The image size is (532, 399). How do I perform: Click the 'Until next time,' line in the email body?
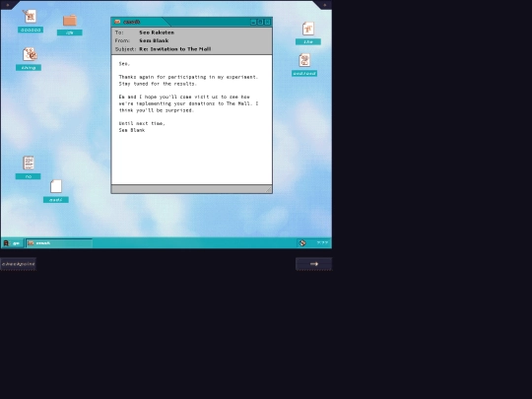pos(142,123)
